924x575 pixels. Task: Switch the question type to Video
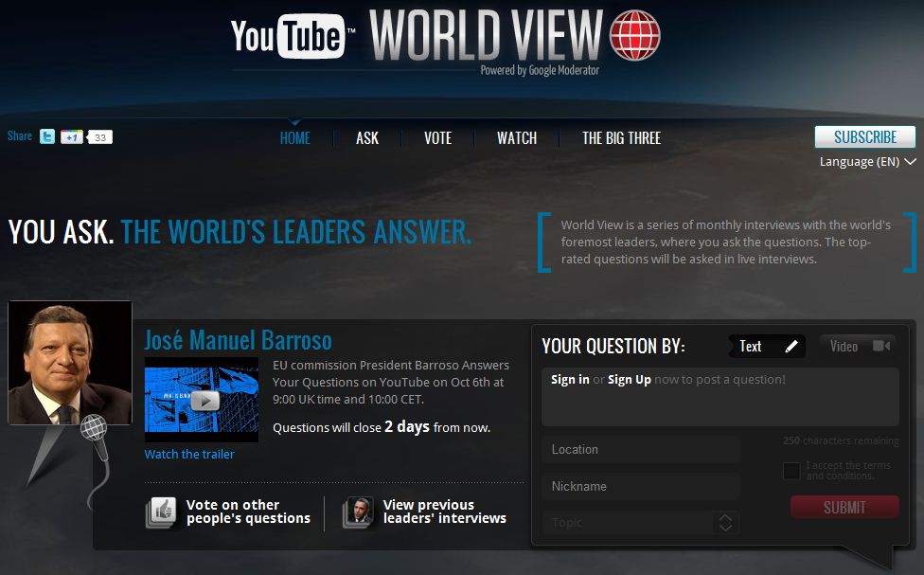859,346
